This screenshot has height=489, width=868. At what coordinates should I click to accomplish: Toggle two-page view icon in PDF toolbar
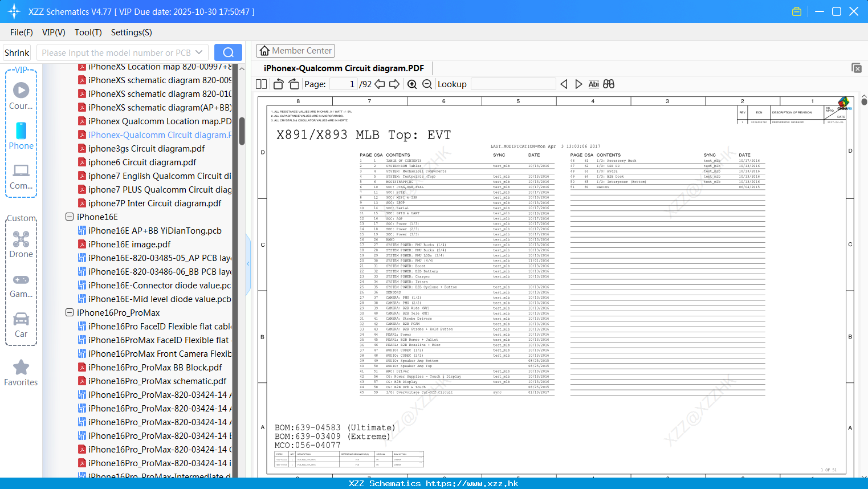[x=262, y=84]
